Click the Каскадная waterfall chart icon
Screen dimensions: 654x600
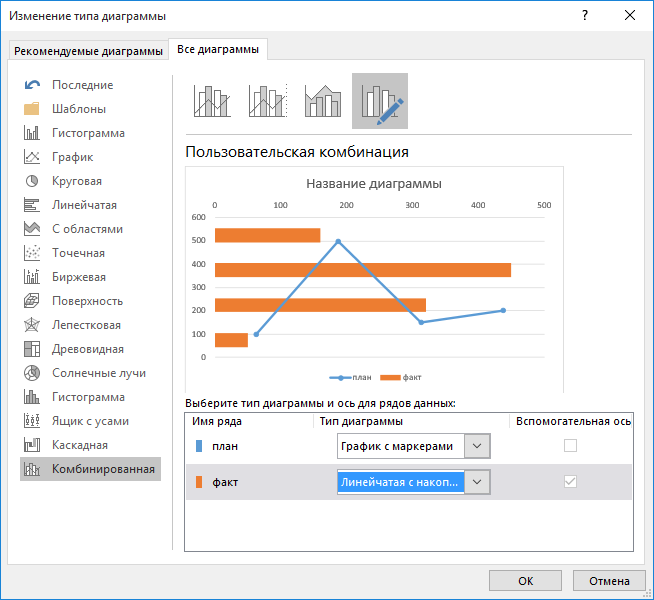[32, 445]
